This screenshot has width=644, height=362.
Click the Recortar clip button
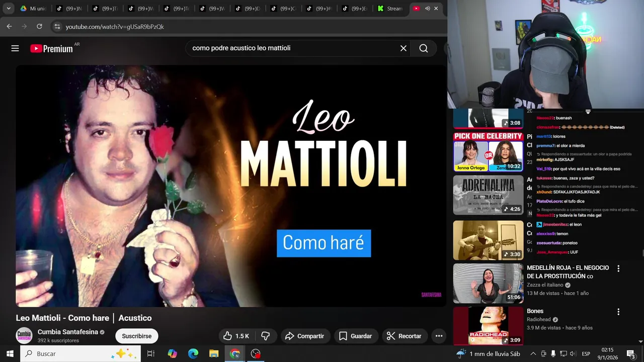[404, 336]
